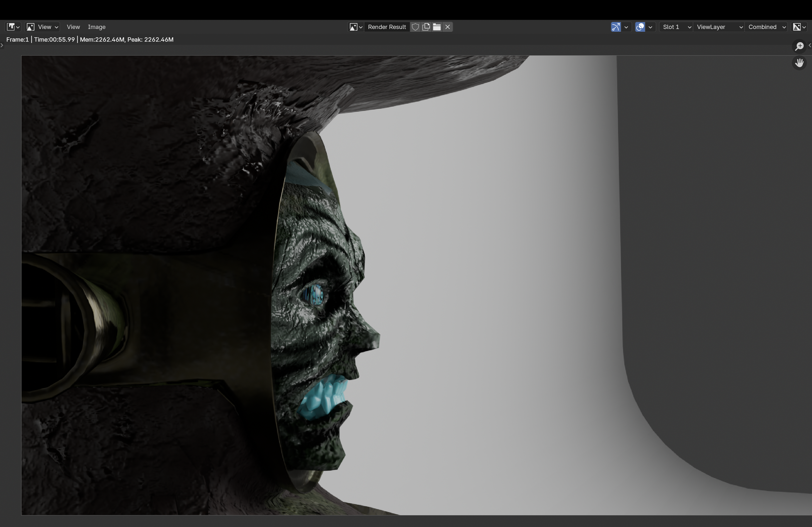The height and width of the screenshot is (527, 812).
Task: Click the "Mem:2262.46M, Peak: 2262.46M" text
Action: pos(127,40)
